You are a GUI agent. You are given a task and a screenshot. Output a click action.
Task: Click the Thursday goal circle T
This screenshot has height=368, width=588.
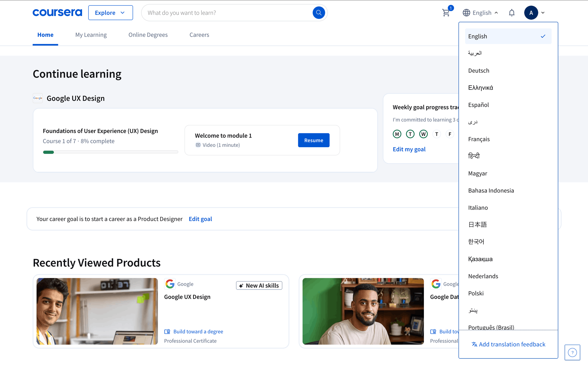pyautogui.click(x=436, y=134)
